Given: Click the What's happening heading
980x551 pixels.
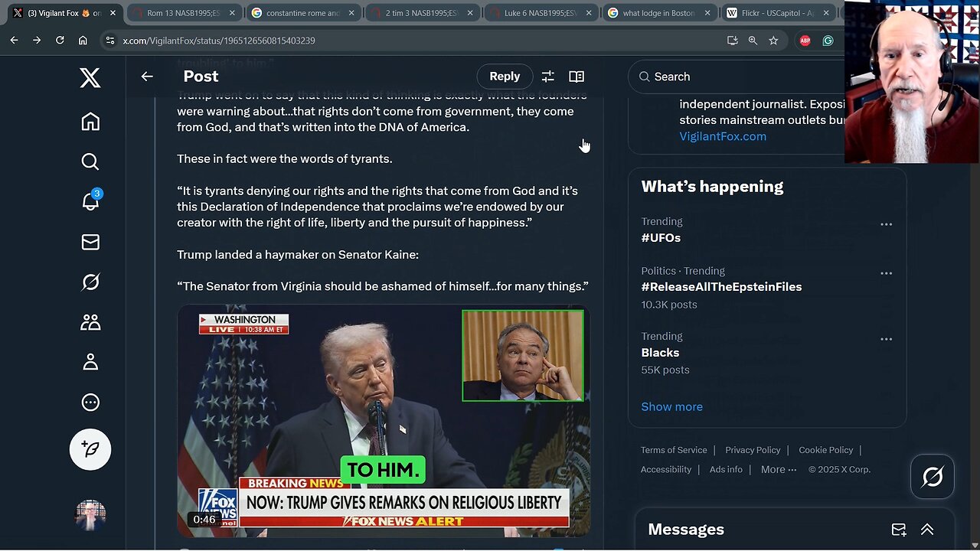Looking at the screenshot, I should click(712, 187).
